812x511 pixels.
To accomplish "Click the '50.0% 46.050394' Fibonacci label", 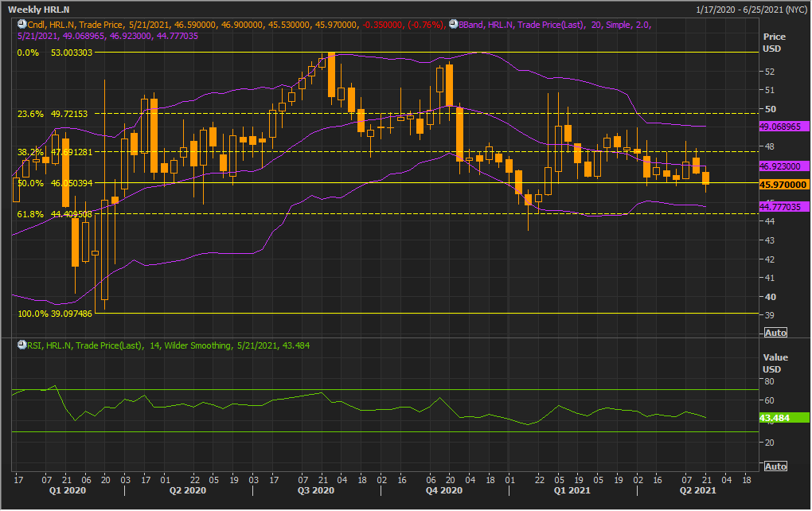I will (55, 183).
